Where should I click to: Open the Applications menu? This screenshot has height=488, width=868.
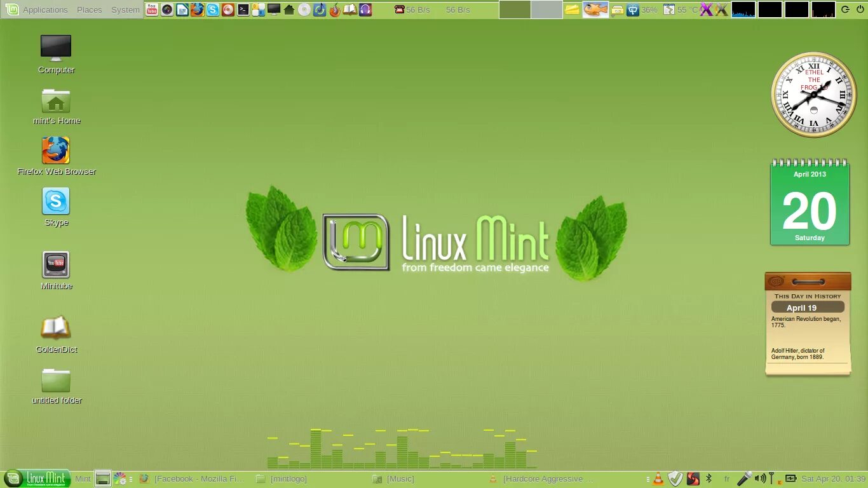coord(37,10)
